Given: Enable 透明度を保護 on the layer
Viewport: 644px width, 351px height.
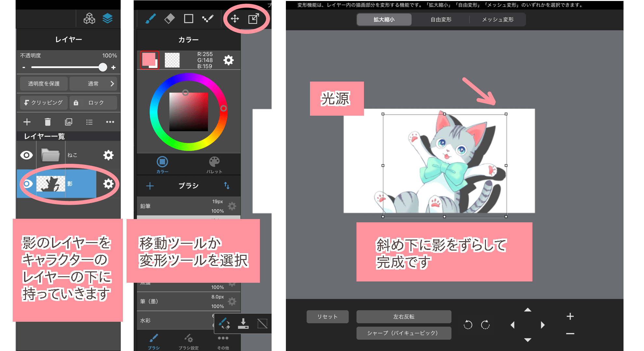Looking at the screenshot, I should (44, 84).
